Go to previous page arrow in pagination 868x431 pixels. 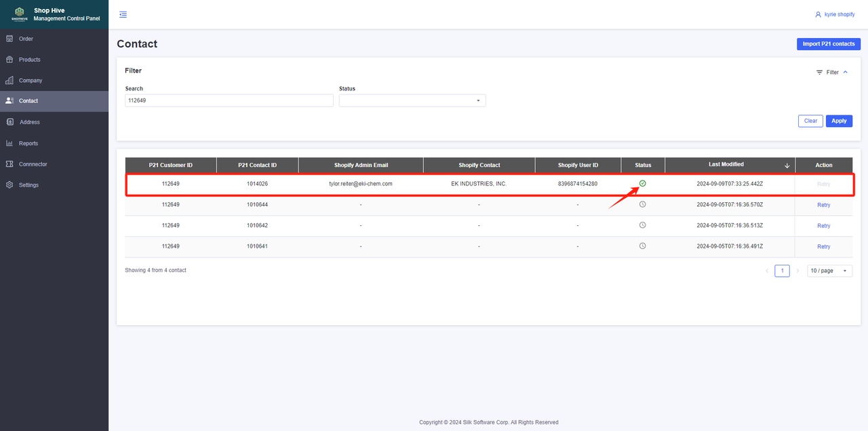click(767, 271)
